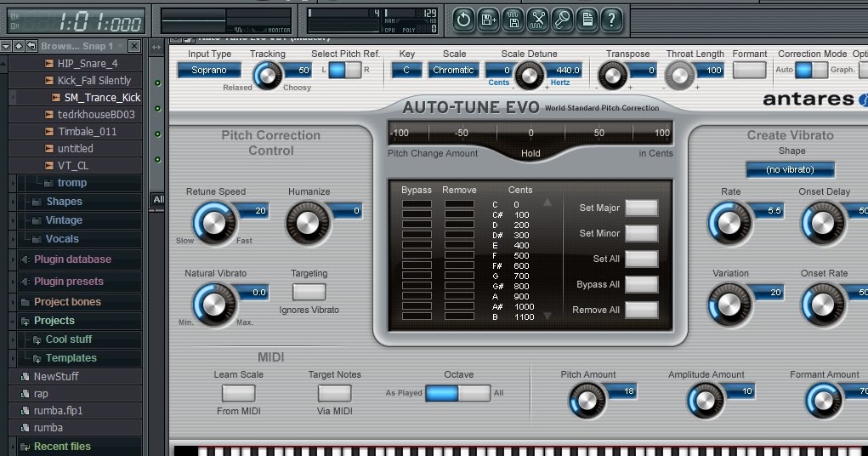
Task: Click the Bypass All button
Action: [641, 284]
